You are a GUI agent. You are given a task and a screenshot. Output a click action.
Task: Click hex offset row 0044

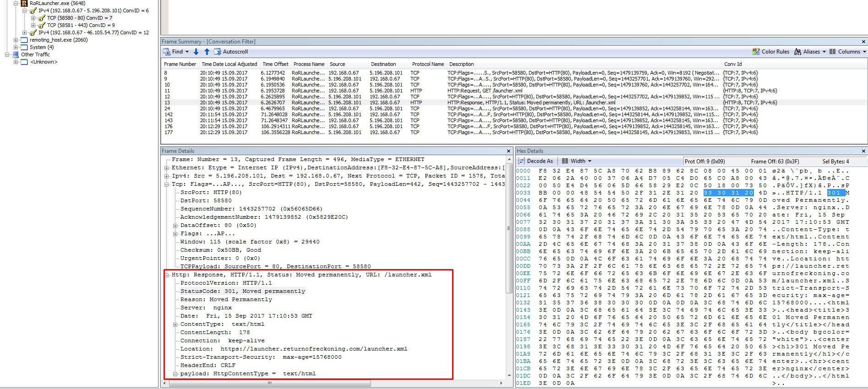pos(523,200)
